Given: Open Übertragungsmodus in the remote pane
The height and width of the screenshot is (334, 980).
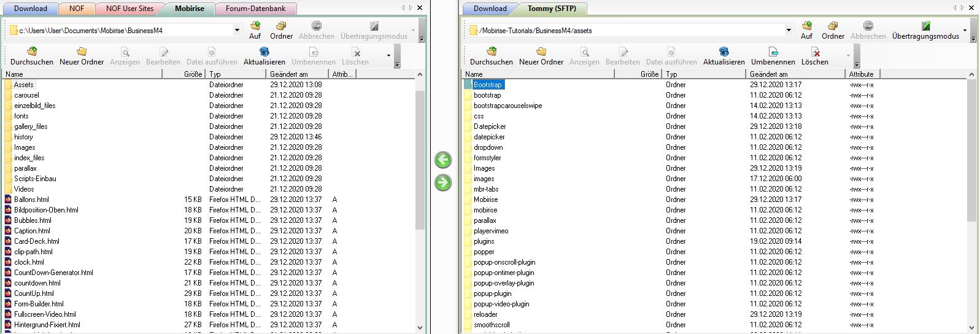Looking at the screenshot, I should [925, 30].
